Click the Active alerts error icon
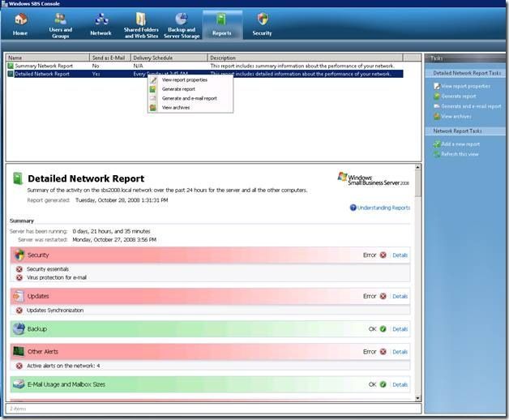509x420 pixels. [19, 366]
